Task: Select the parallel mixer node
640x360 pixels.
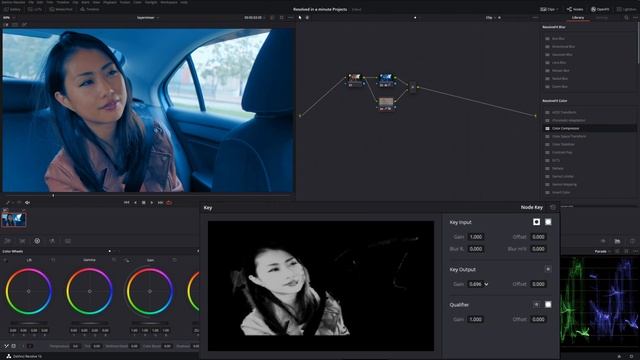Action: tap(413, 87)
